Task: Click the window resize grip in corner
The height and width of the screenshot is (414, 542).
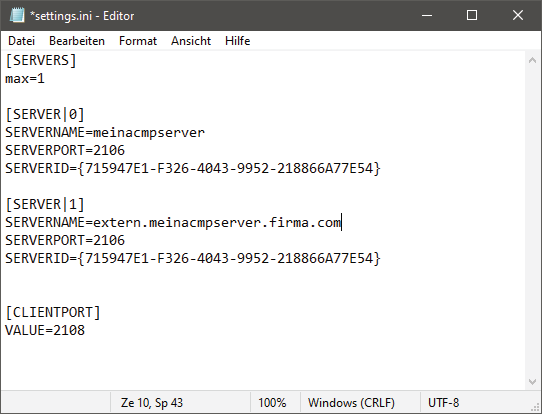Action: [536, 408]
